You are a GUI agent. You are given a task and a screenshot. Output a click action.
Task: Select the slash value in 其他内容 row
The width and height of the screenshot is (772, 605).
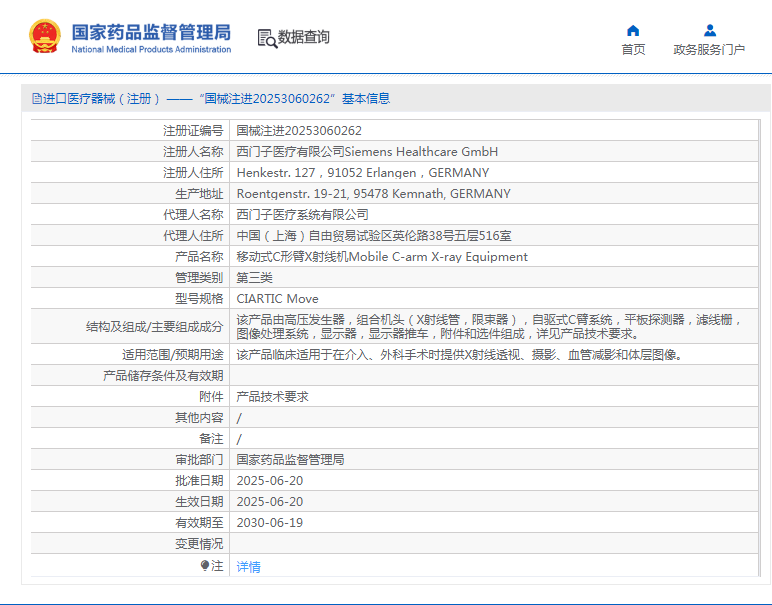point(239,418)
